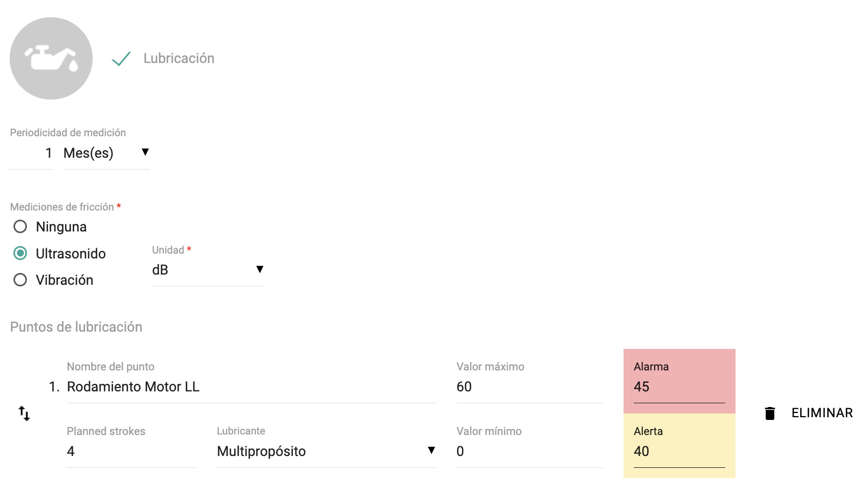Open the Mes(es) period unit dropdown
This screenshot has width=868, height=491.
[106, 153]
